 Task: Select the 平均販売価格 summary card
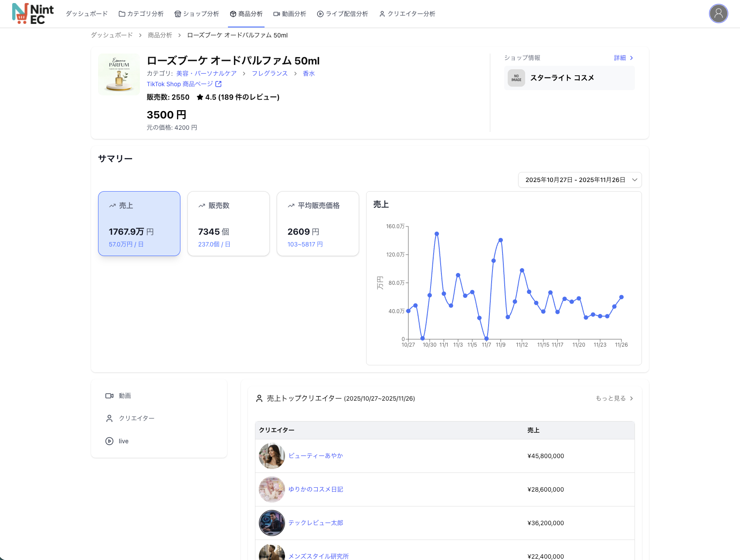click(318, 223)
